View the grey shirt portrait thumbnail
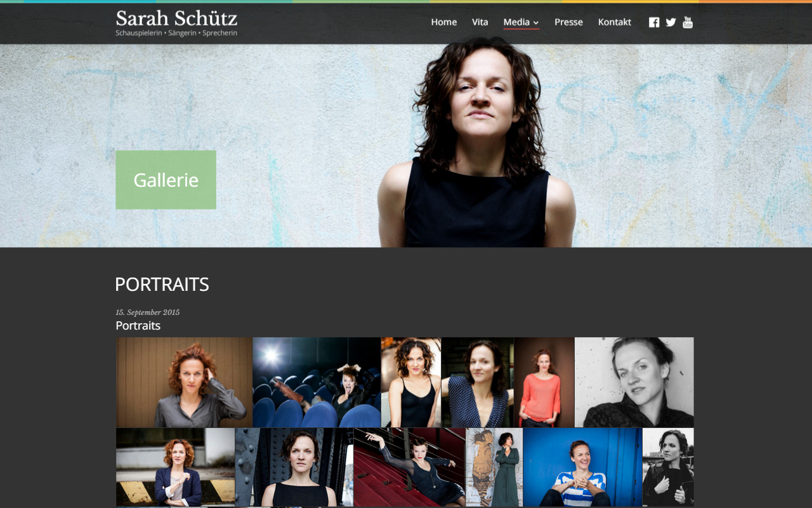This screenshot has width=812, height=508. [x=184, y=382]
